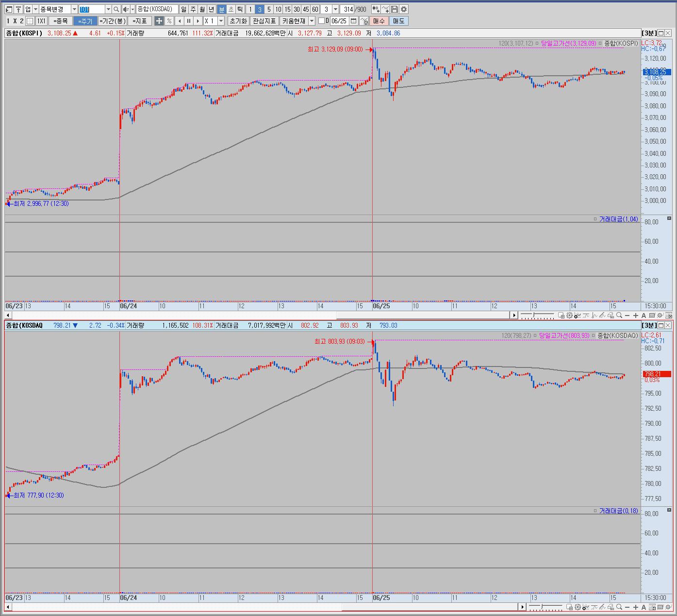Click upper chart magnifier zoom icon
The image size is (677, 616).
coord(619,316)
